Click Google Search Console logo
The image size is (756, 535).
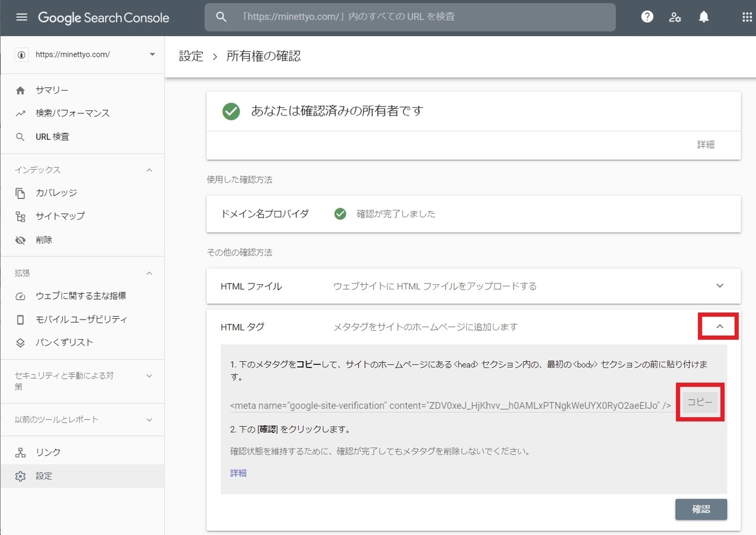pyautogui.click(x=103, y=18)
